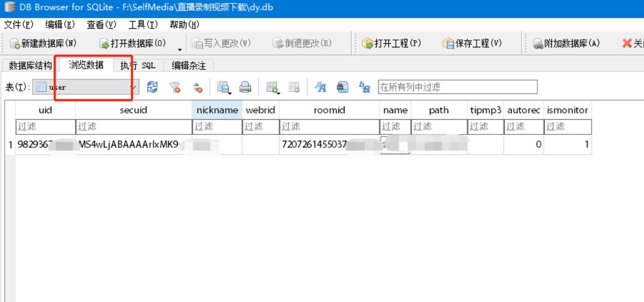Screen dimensions: 644x302
Task: Click the find and replace icon
Action: (365, 87)
